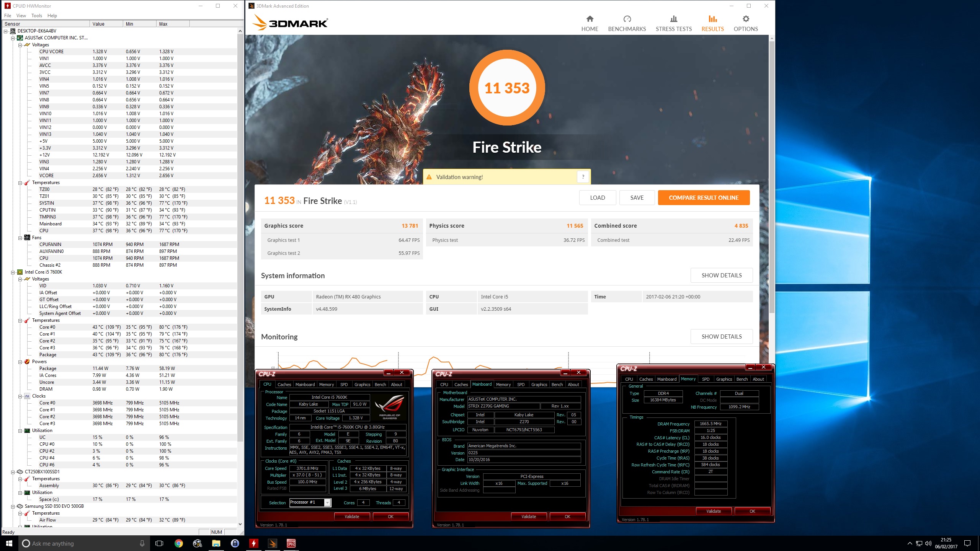The width and height of the screenshot is (980, 551).
Task: Show details for Monitoring
Action: [721, 337]
